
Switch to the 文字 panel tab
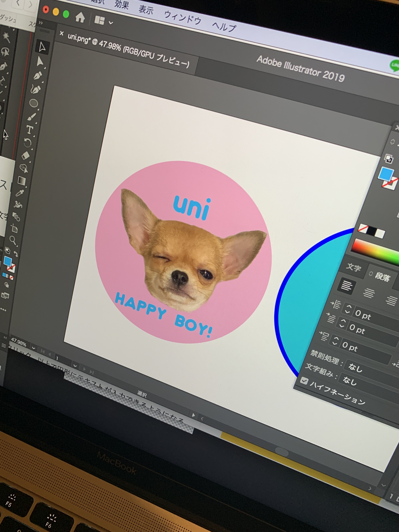353,267
